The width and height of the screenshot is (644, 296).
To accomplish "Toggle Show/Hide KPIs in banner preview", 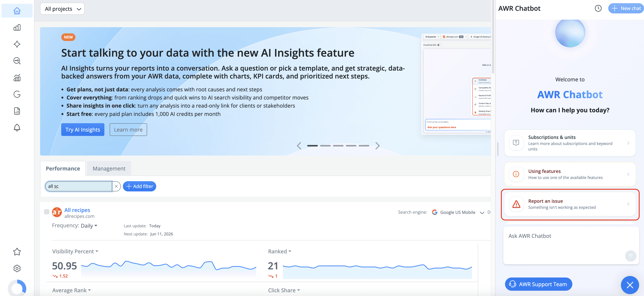I will 439,45.
